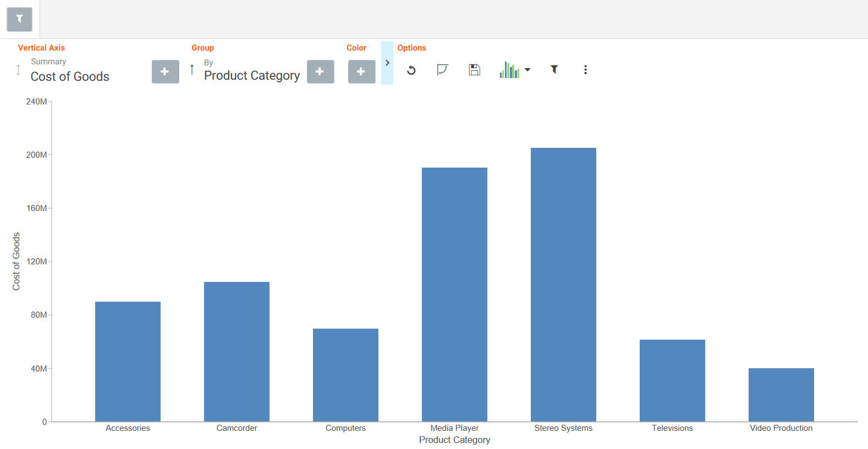The image size is (868, 449).
Task: Toggle sort arrow beside Product Category
Action: 191,70
